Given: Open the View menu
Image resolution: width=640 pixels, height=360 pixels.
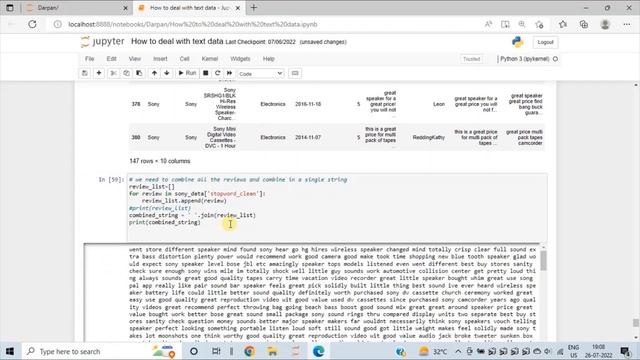Looking at the screenshot, I should point(135,59).
